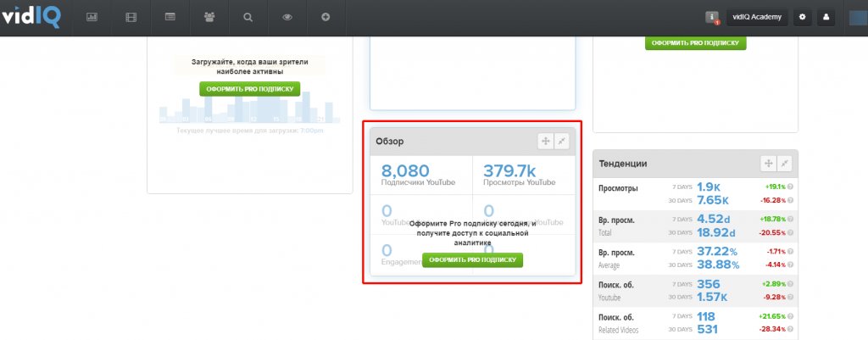Image resolution: width=868 pixels, height=340 pixels.
Task: Open vidIQ Academy button
Action: pyautogui.click(x=757, y=17)
